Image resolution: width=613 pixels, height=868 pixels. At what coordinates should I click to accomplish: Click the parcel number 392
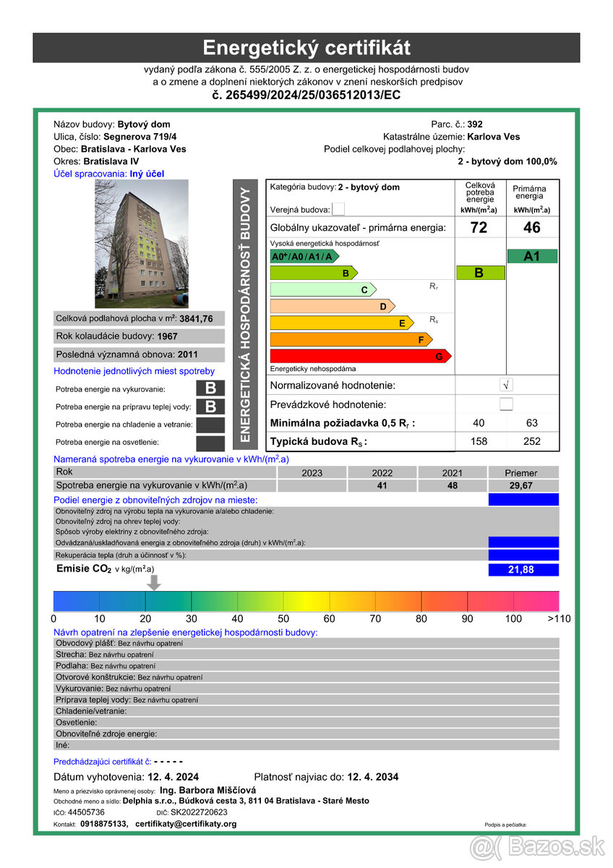[x=475, y=124]
